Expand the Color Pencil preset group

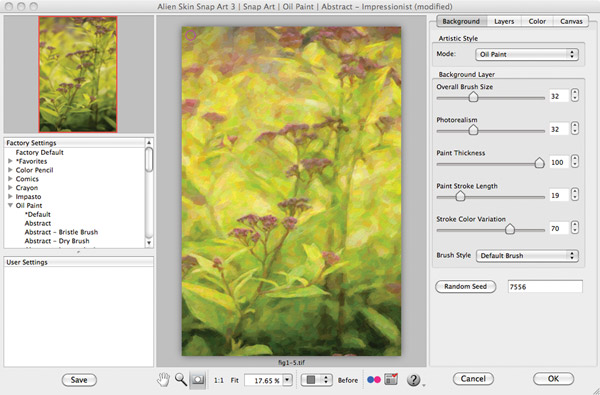tap(10, 170)
